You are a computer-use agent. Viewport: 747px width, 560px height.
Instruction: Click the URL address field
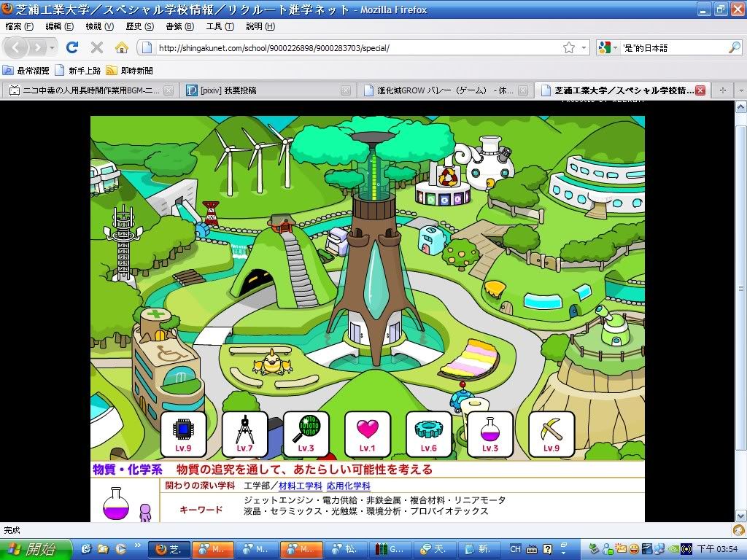357,47
